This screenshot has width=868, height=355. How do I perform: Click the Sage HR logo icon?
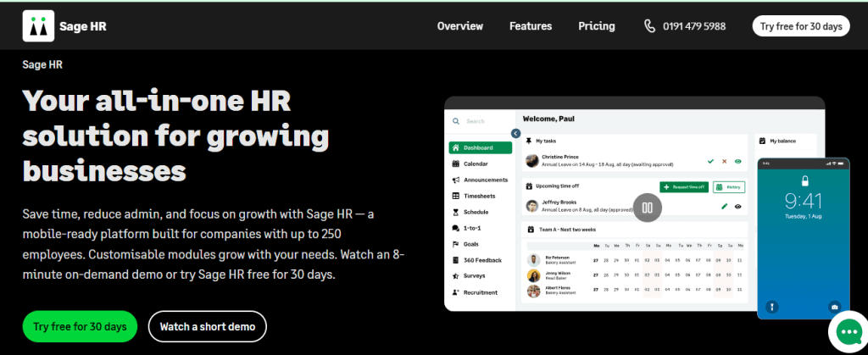[x=38, y=25]
